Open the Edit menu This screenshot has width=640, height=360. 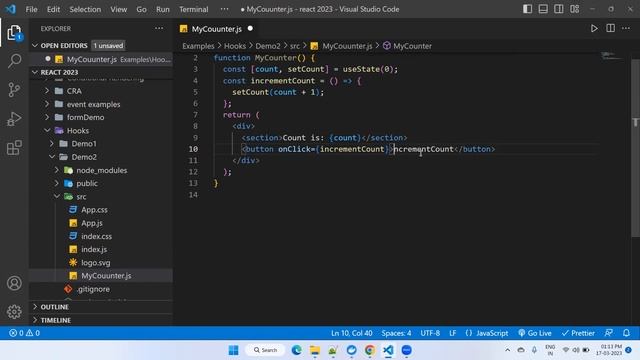coord(53,9)
